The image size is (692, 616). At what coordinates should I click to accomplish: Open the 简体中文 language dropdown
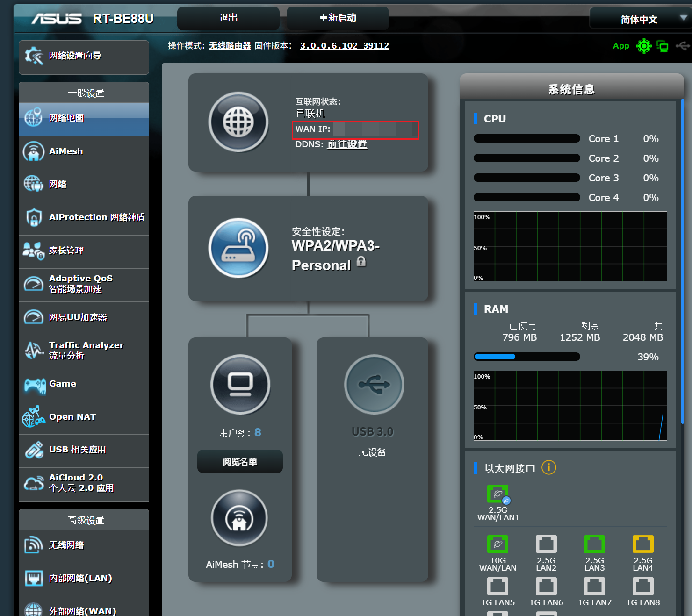coord(640,19)
